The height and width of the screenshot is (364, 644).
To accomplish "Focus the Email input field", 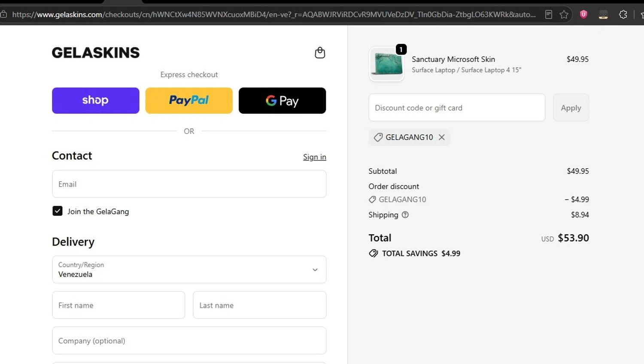I will pyautogui.click(x=189, y=184).
